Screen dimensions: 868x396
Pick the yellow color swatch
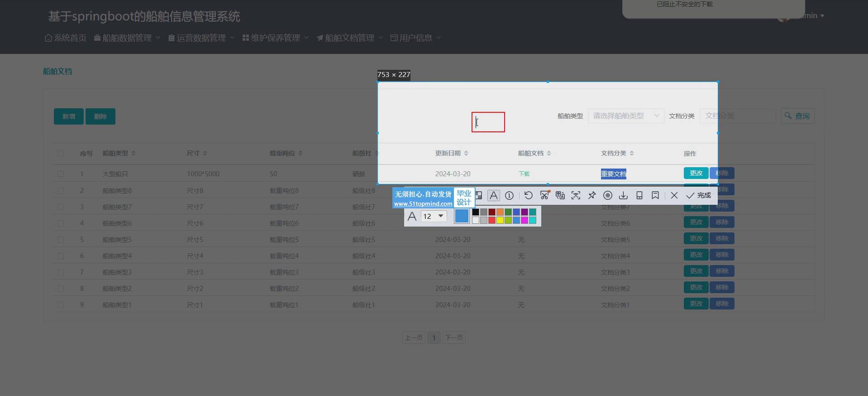(x=500, y=220)
